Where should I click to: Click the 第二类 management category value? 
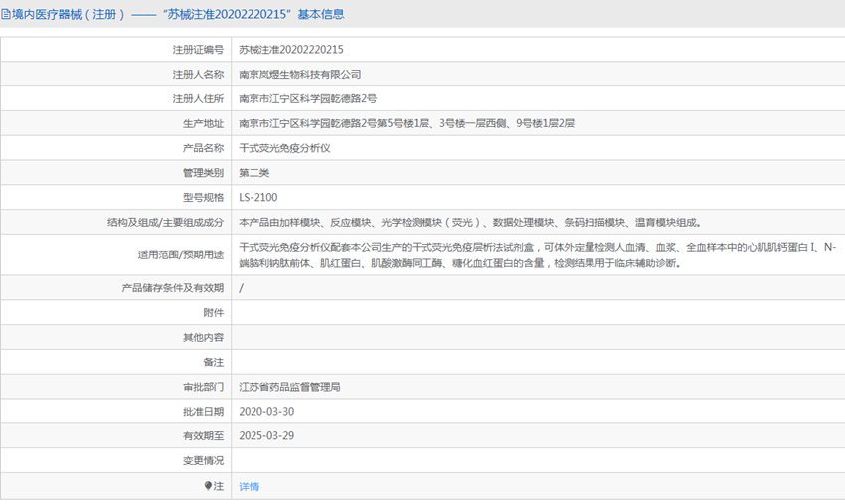click(253, 173)
